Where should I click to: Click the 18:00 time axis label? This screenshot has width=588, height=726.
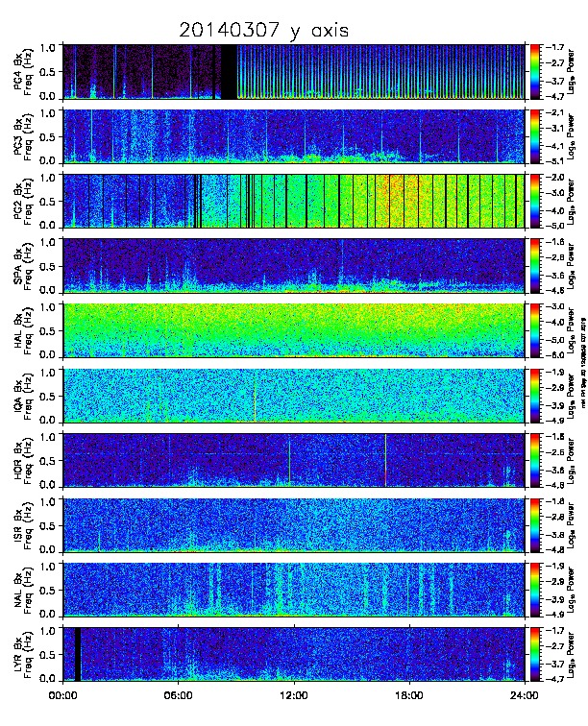409,696
